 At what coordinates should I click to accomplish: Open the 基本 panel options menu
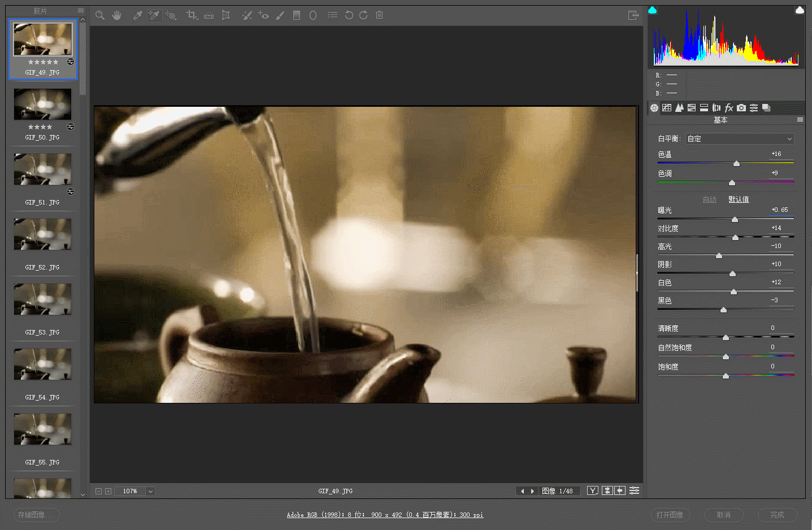800,120
